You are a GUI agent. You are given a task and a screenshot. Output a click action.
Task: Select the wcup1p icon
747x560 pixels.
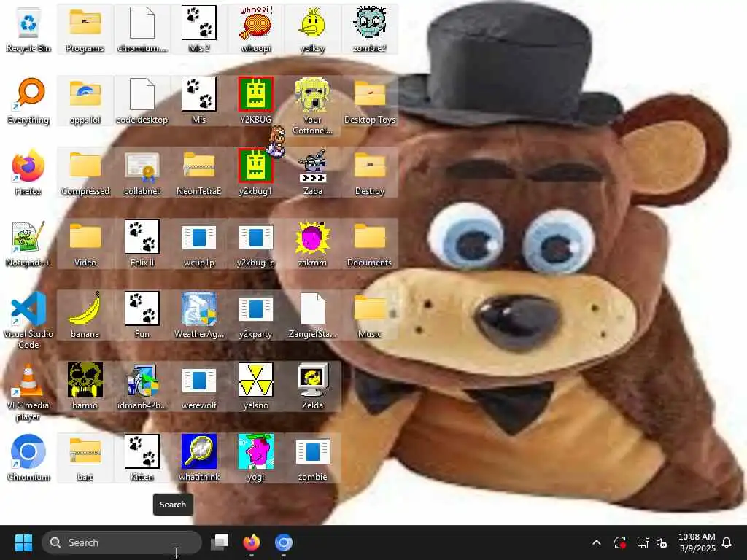click(198, 243)
